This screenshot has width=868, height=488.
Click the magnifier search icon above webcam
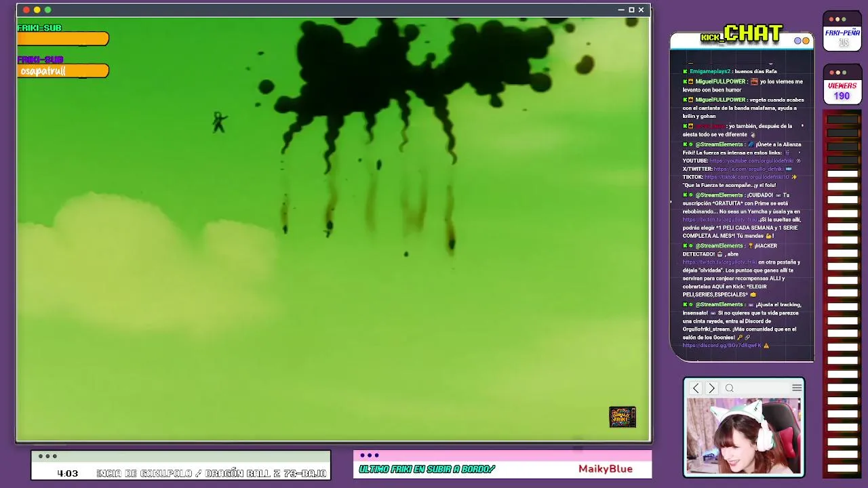(x=730, y=388)
